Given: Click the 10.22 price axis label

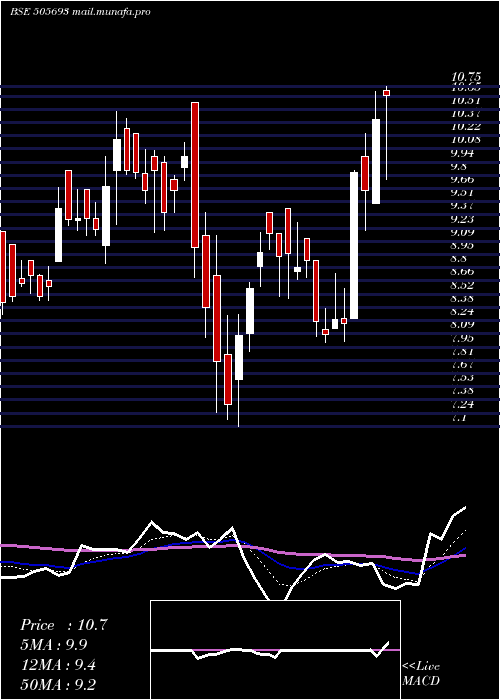Looking at the screenshot, I should pyautogui.click(x=467, y=127).
